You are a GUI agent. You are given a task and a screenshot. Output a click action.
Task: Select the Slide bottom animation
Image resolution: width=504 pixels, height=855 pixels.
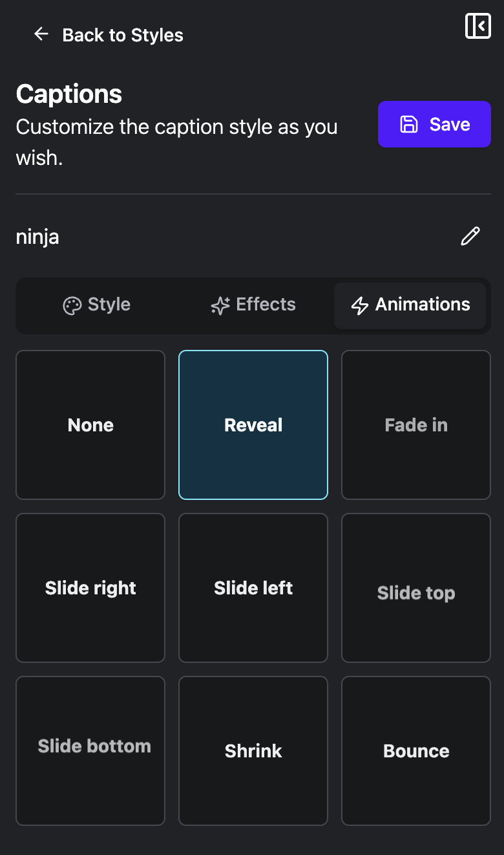90,751
